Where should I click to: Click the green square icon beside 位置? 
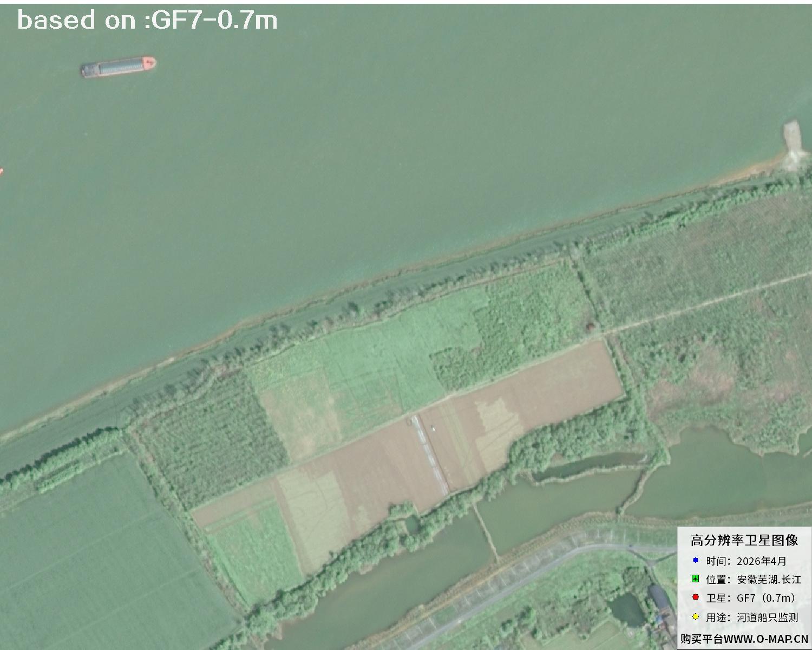[696, 579]
